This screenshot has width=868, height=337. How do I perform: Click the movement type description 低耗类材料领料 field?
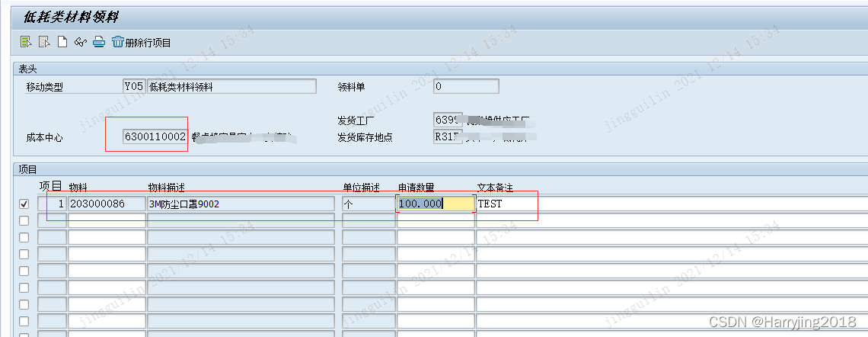click(232, 86)
